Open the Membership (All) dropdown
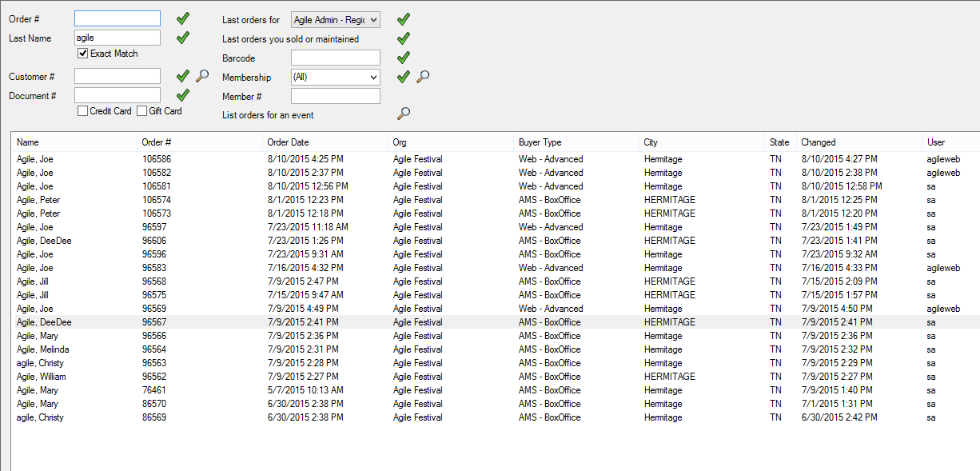 336,78
